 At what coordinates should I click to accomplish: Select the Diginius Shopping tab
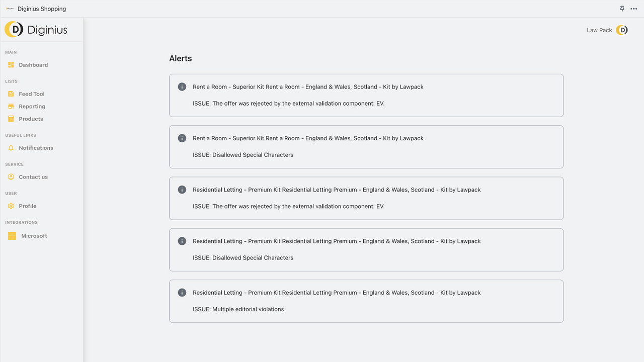[x=41, y=9]
